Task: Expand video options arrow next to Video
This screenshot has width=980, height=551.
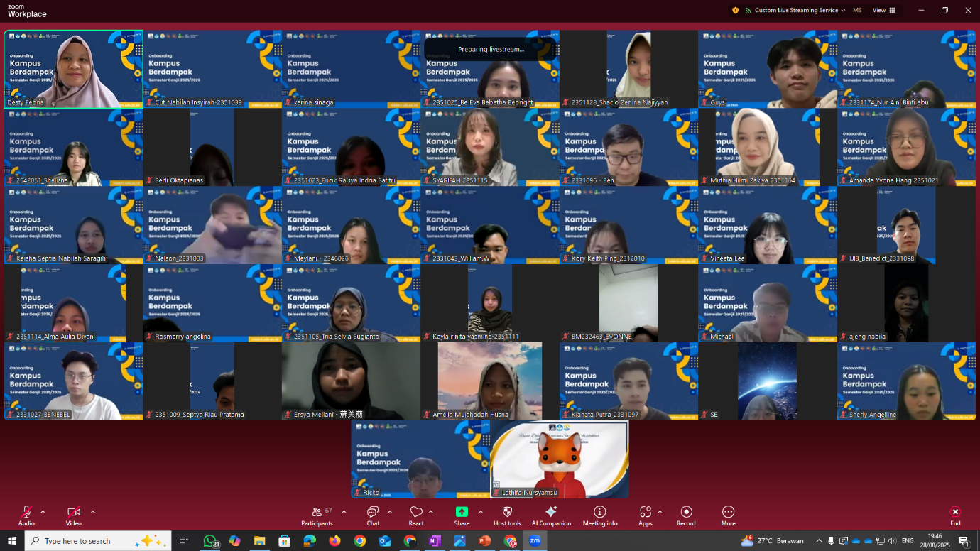Action: coord(92,511)
